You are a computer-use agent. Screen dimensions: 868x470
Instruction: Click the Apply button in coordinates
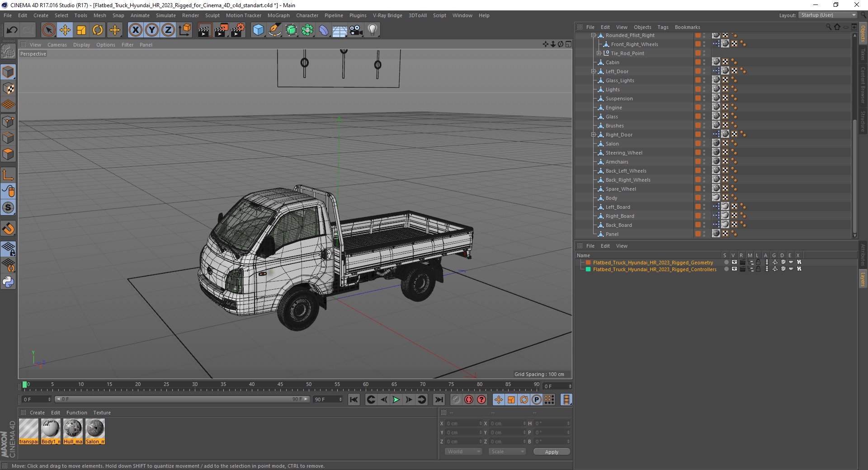click(x=552, y=452)
